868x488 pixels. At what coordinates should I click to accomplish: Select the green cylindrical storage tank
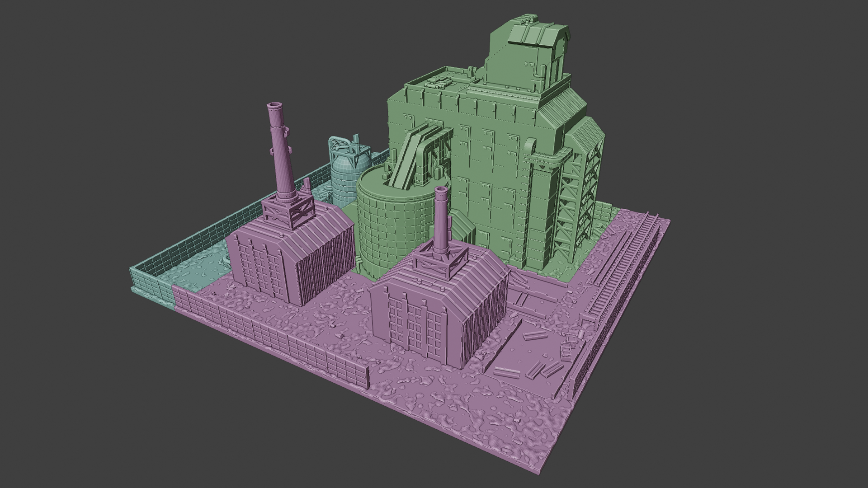click(x=393, y=226)
